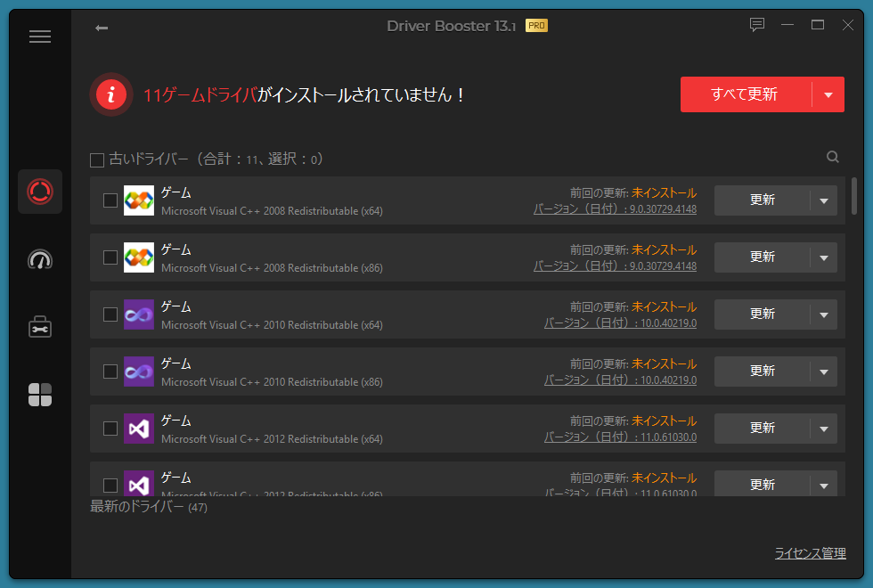
Task: Expand the dropdown arrow beside すべて更新
Action: (828, 94)
